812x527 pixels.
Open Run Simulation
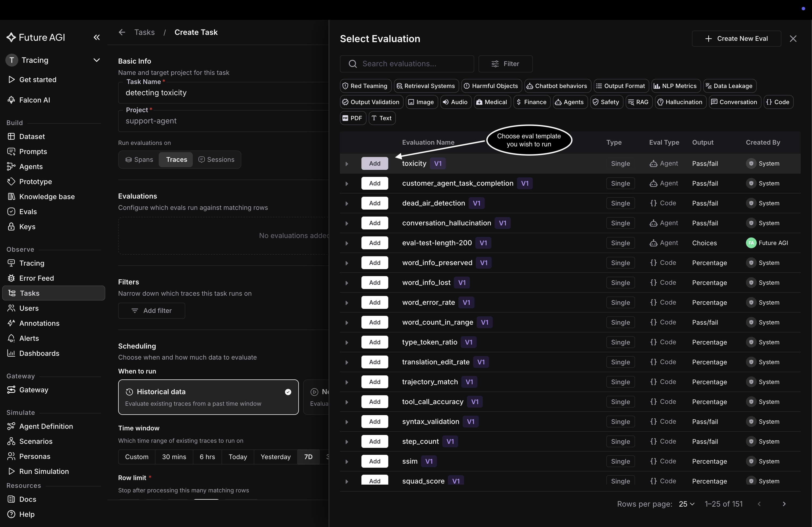pyautogui.click(x=44, y=471)
